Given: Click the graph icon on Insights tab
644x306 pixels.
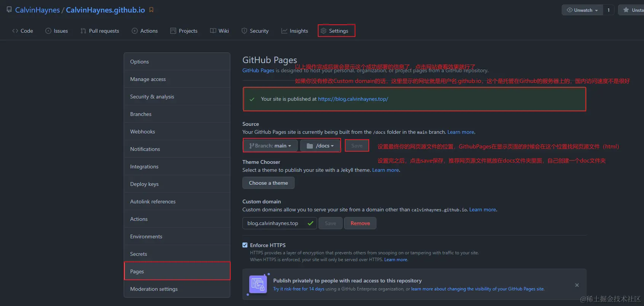Looking at the screenshot, I should [x=284, y=31].
